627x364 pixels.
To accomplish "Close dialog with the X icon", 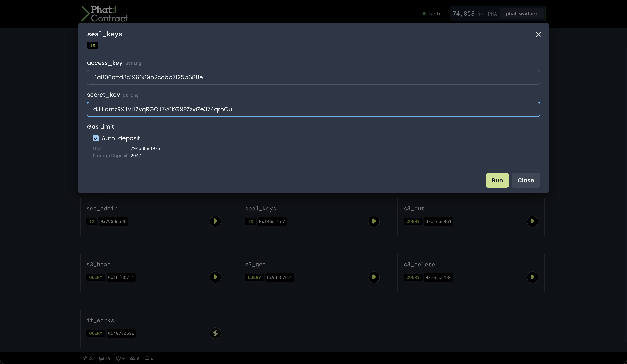I will 538,35.
